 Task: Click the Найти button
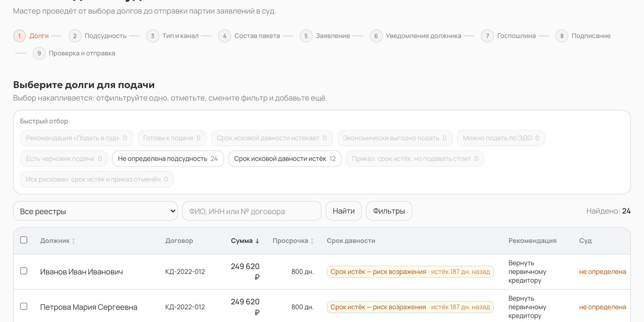(x=344, y=211)
